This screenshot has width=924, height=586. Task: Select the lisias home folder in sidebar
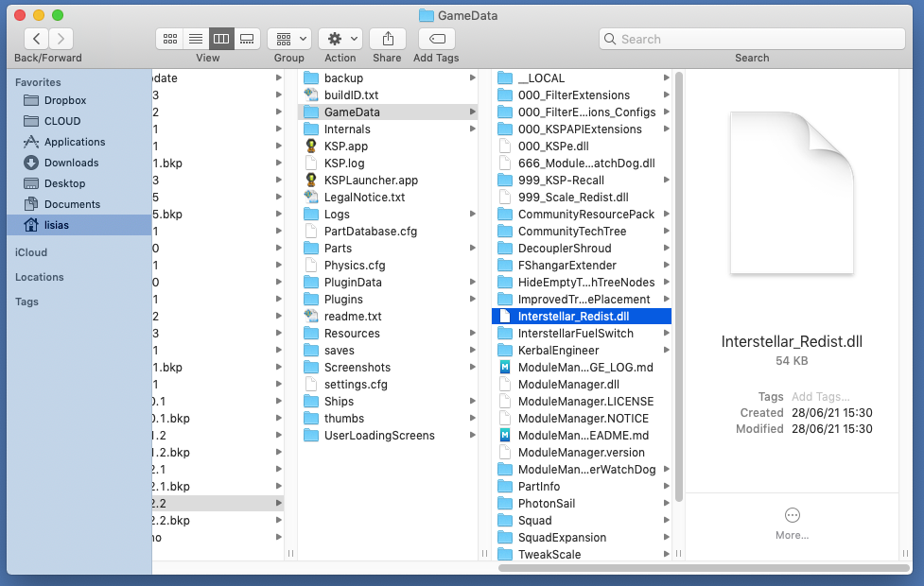(x=78, y=225)
